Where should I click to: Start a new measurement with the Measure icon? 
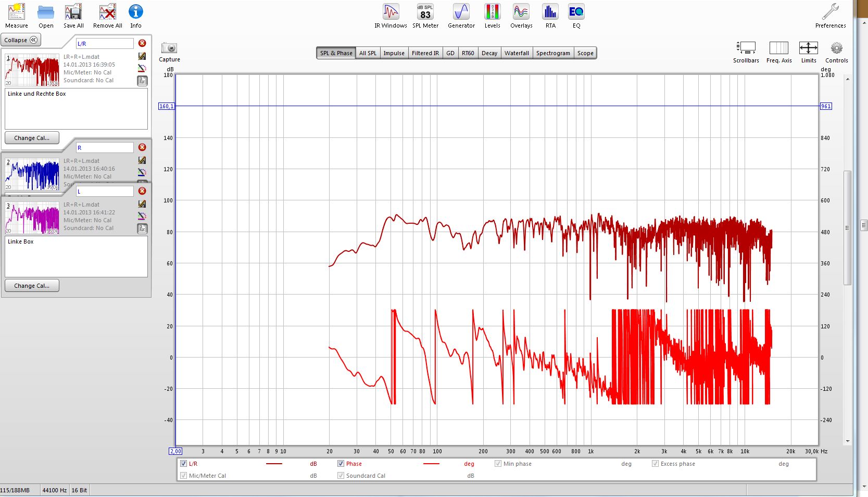click(16, 16)
